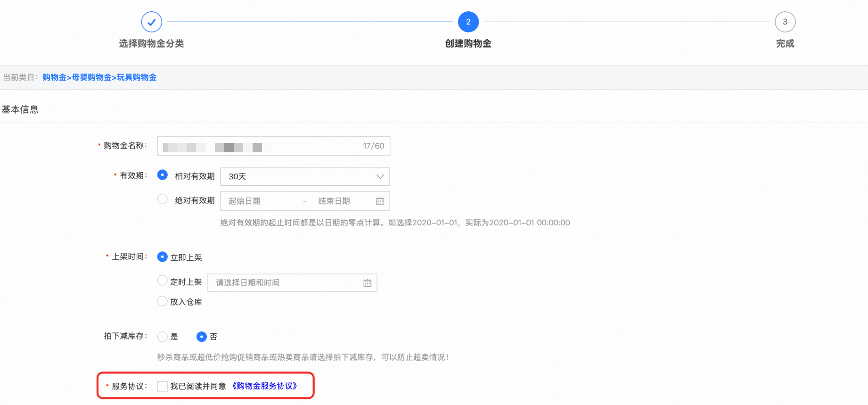Open the calendar icon in the date range field
Image resolution: width=868 pixels, height=405 pixels.
(380, 201)
